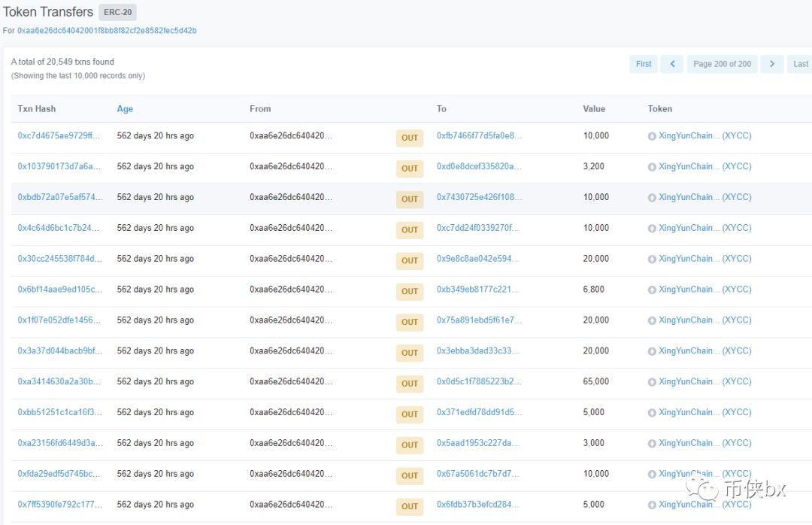Open recipient address 0xd0e8dcef335820a...

pos(479,166)
